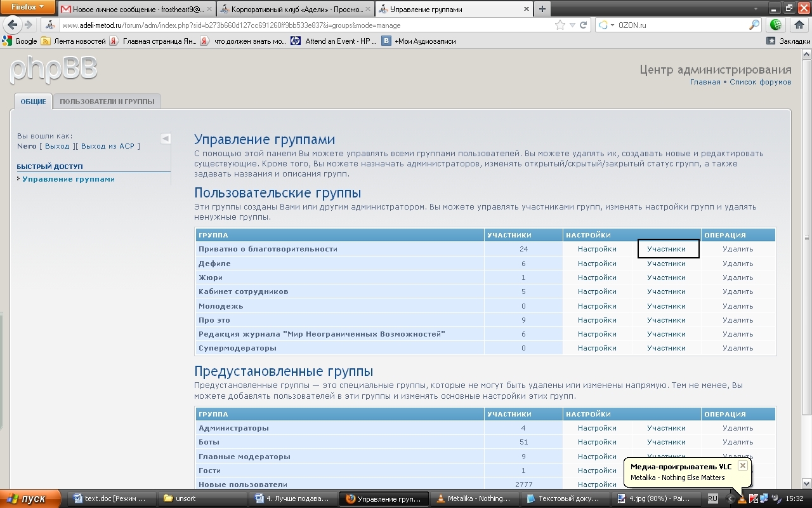The width and height of the screenshot is (812, 508).
Task: Open Участники for the Жюри group
Action: click(666, 277)
